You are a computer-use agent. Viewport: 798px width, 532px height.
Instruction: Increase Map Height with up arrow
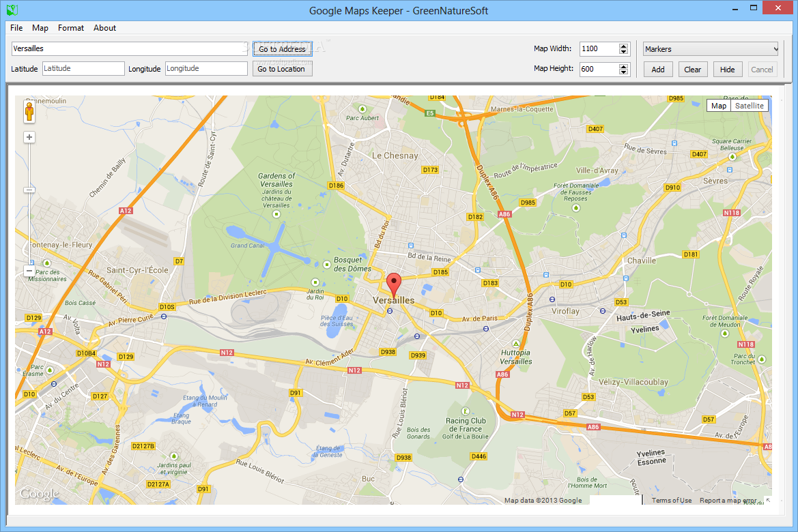click(623, 67)
